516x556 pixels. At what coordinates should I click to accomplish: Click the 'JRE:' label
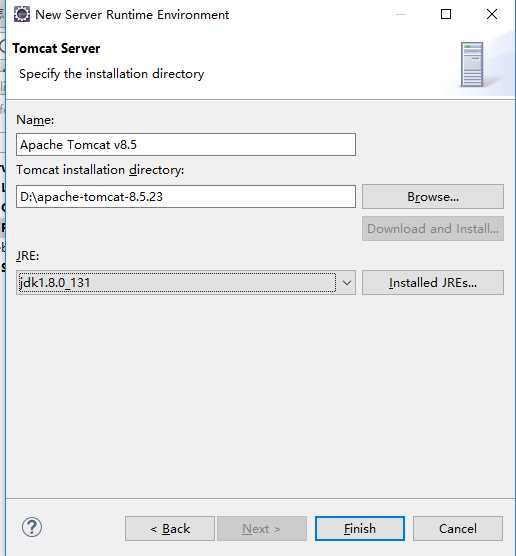pyautogui.click(x=28, y=256)
